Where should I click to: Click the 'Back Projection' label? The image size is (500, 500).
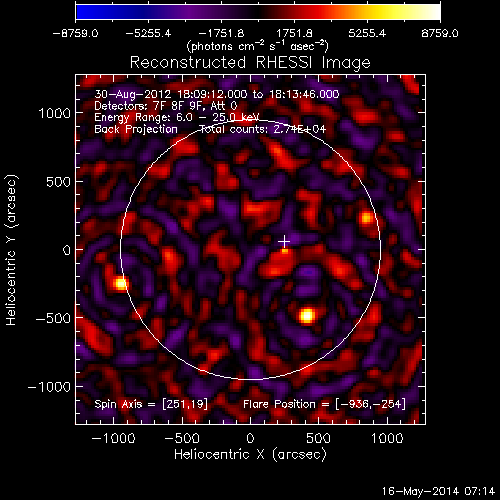click(136, 129)
